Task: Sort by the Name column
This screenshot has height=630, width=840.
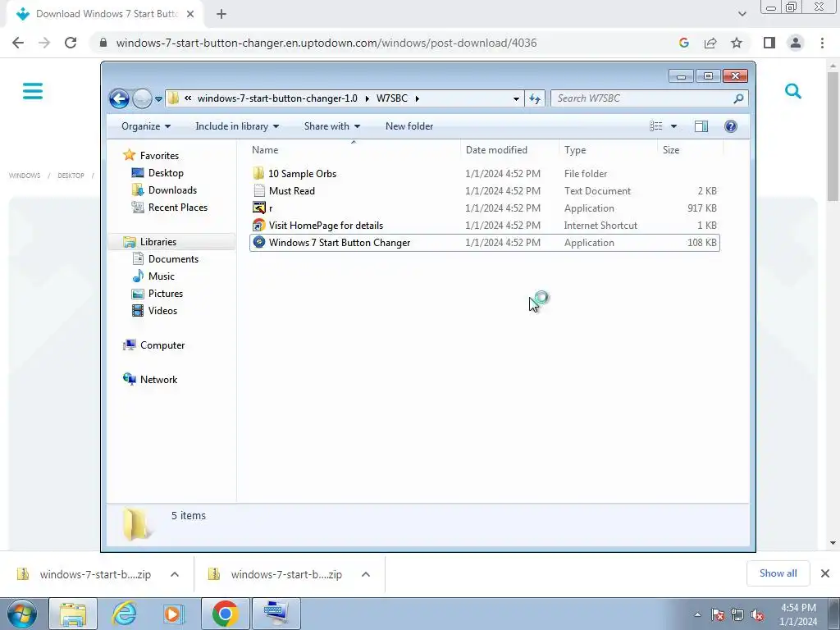Action: (354, 150)
